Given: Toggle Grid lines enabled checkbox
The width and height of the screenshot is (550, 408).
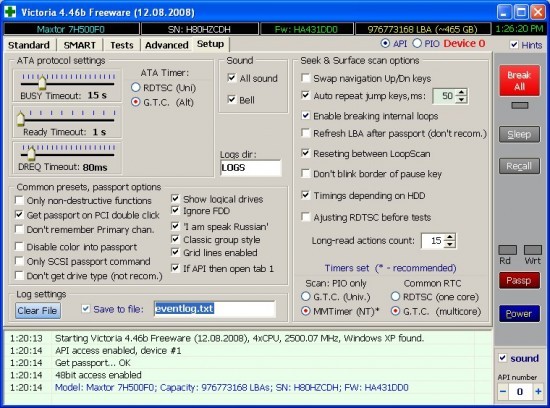Looking at the screenshot, I should (x=175, y=252).
